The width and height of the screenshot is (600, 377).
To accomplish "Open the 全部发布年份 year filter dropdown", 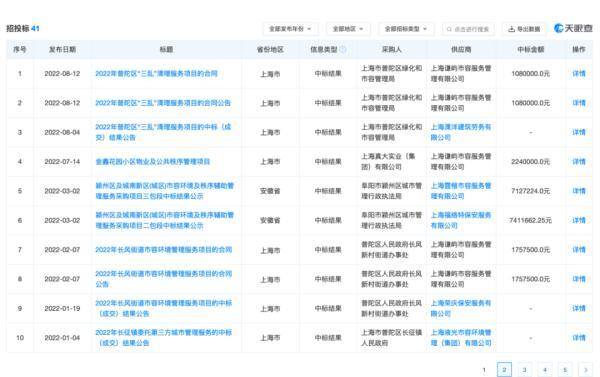I will coord(290,29).
